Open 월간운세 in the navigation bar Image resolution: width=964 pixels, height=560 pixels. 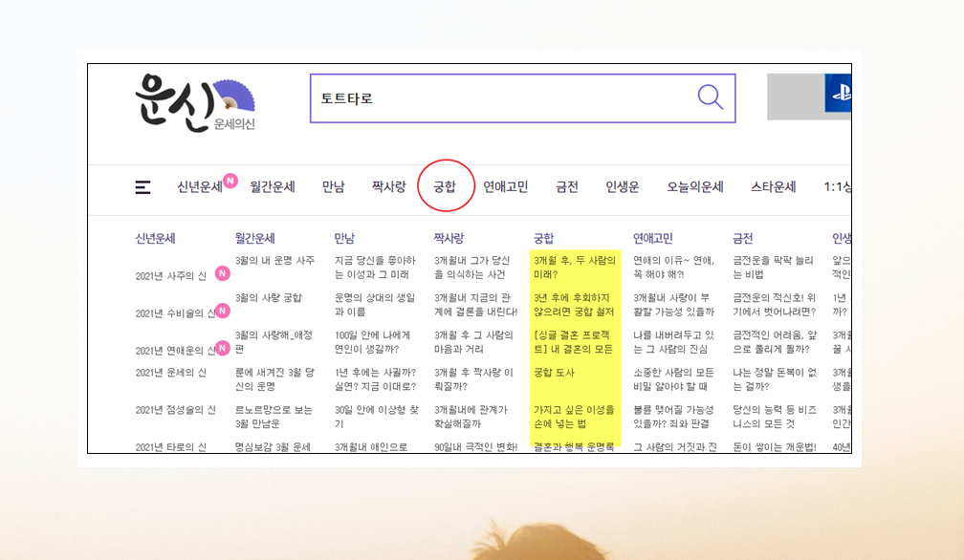click(x=273, y=186)
